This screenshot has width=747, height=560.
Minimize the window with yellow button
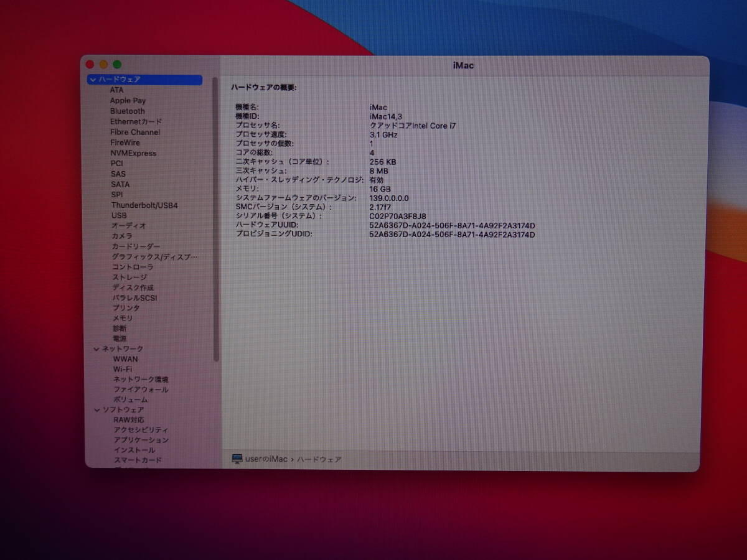(103, 64)
